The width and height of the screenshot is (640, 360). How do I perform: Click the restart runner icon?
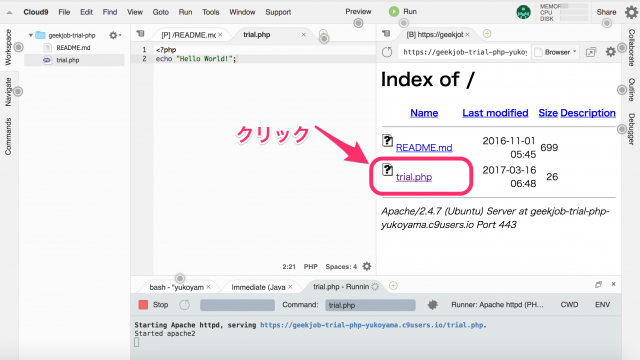pos(184,305)
